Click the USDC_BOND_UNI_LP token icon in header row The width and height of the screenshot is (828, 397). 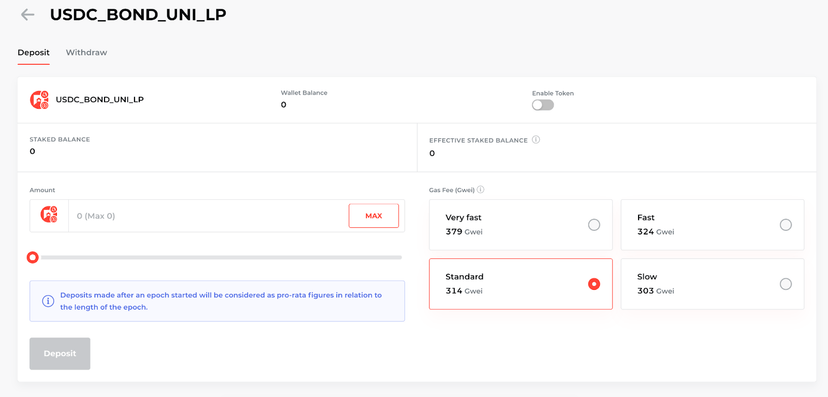(40, 99)
